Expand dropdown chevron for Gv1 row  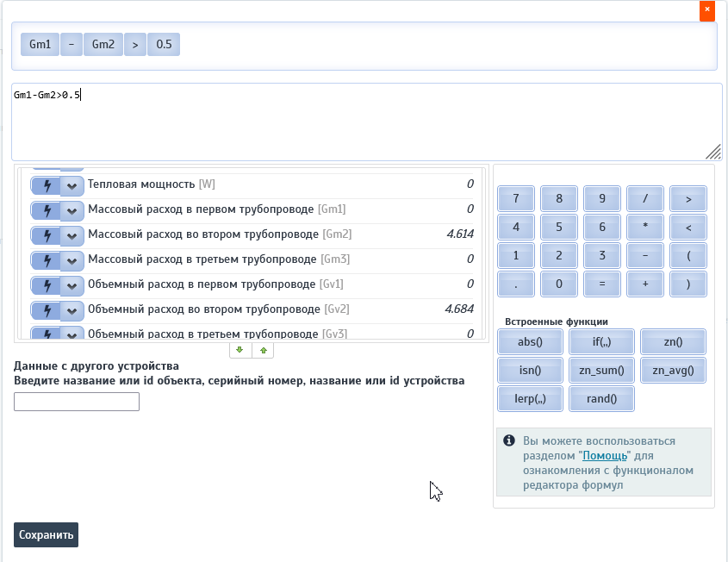pyautogui.click(x=72, y=284)
